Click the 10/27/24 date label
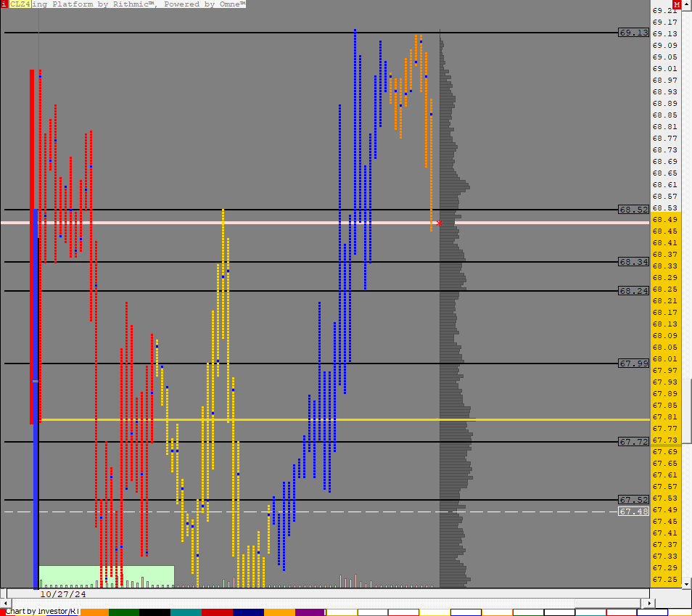This screenshot has height=616, width=692. pos(62,594)
